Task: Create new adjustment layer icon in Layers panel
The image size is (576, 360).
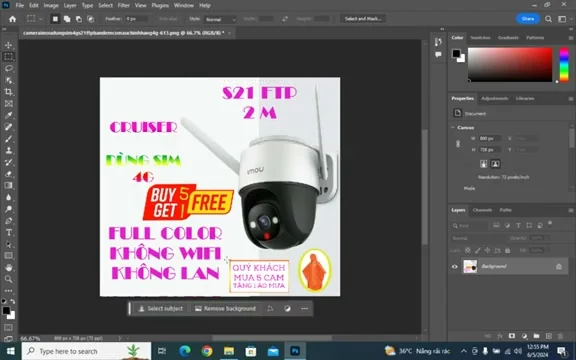Action: [524, 336]
